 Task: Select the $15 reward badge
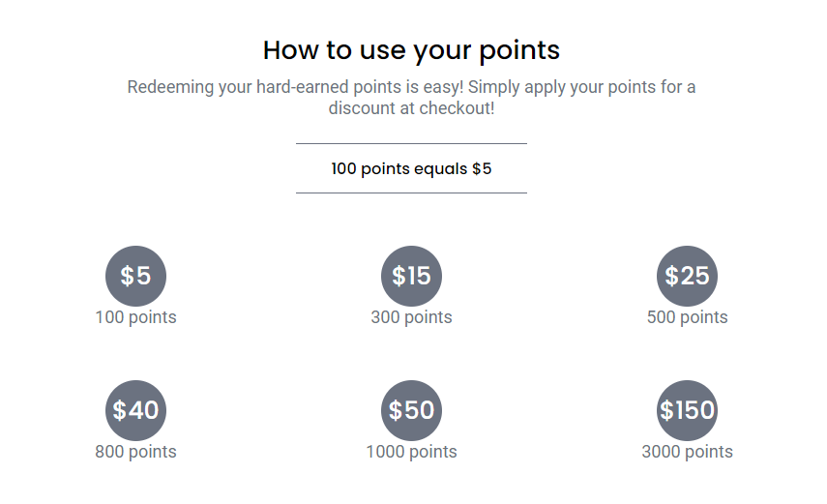click(x=411, y=276)
